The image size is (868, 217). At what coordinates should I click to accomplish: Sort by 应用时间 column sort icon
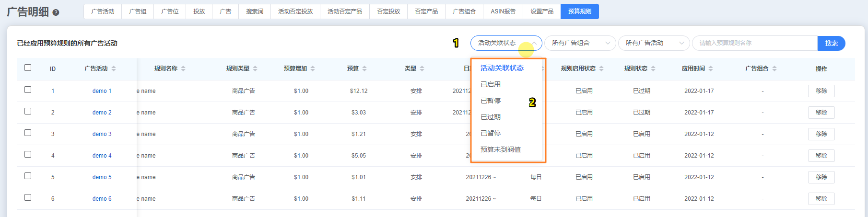tap(711, 69)
